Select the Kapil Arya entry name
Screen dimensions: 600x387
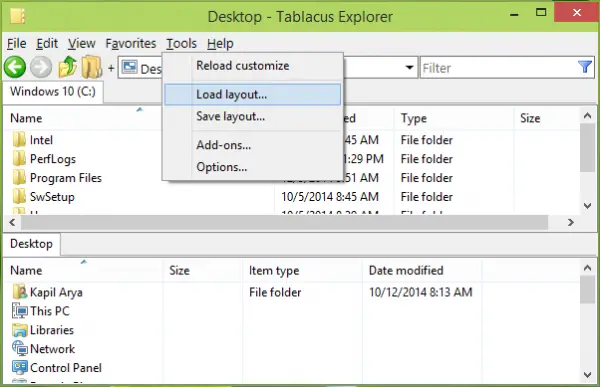click(56, 292)
